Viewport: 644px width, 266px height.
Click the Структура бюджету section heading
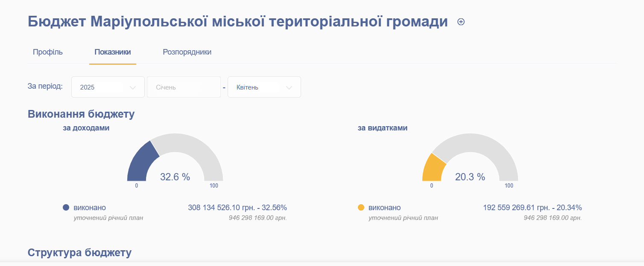click(x=79, y=252)
